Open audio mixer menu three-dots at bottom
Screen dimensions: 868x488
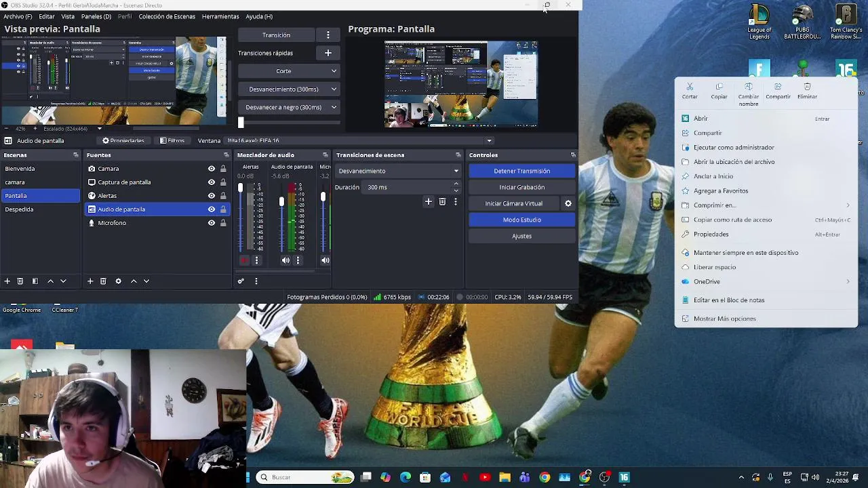(256, 281)
